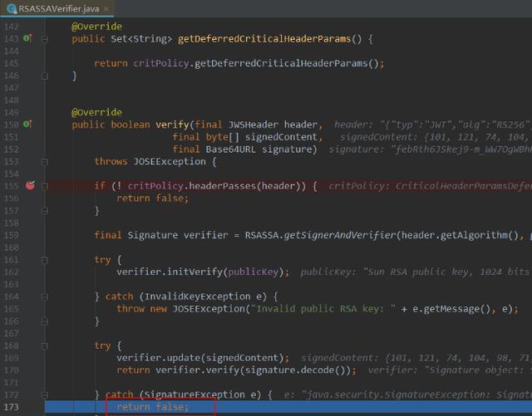Collapse the second try block on line 168
Image resolution: width=532 pixels, height=416 pixels.
point(46,345)
